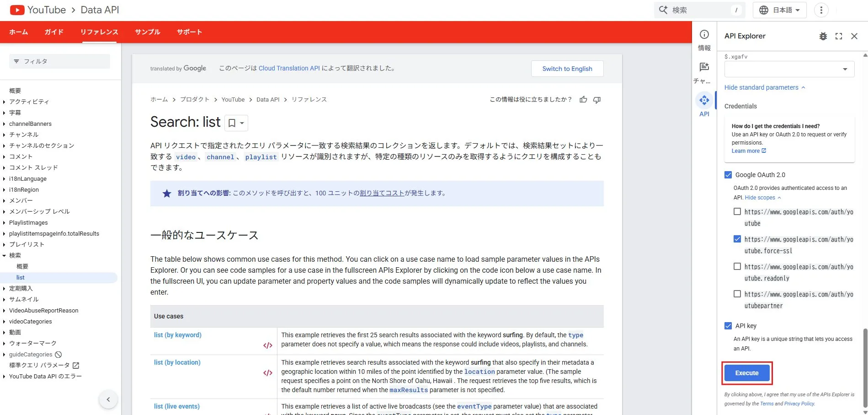
Task: Click the thumbs down not helpful icon
Action: 597,99
